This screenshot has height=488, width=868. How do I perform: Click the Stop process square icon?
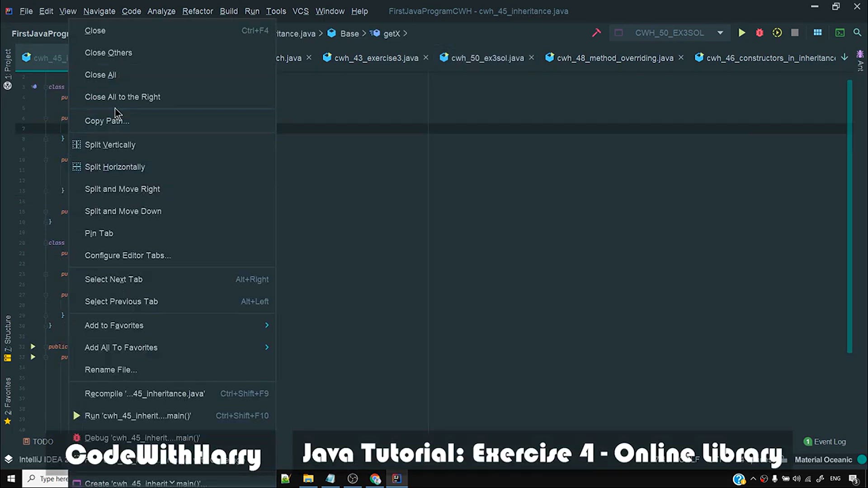795,33
